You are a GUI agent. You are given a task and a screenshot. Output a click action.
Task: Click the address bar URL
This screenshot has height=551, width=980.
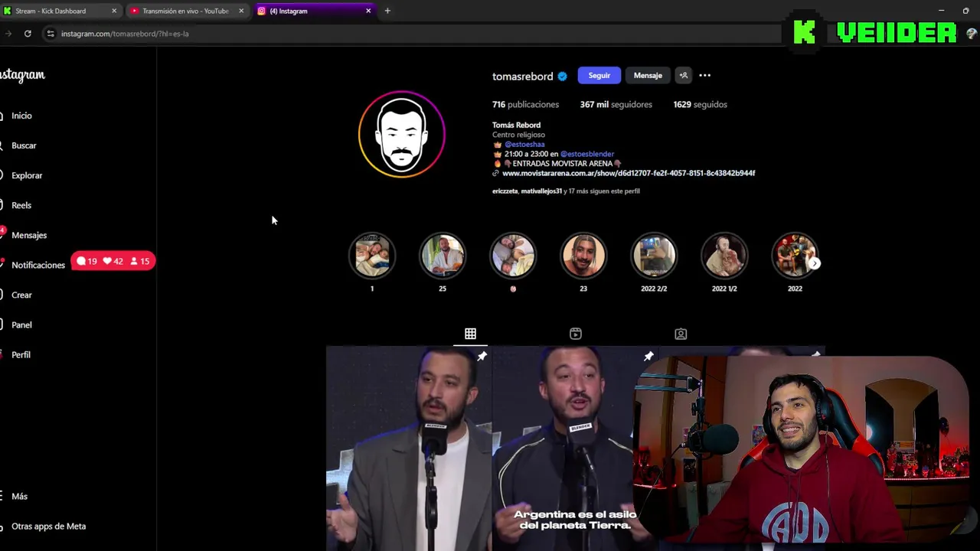point(125,34)
